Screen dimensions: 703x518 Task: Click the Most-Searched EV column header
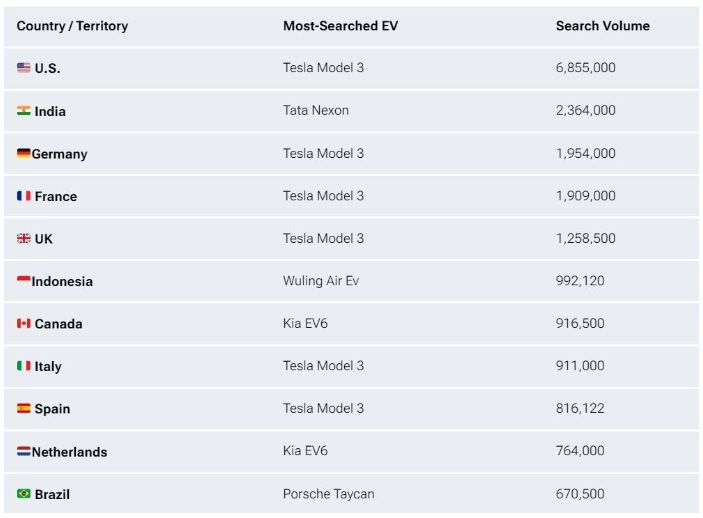coord(340,26)
